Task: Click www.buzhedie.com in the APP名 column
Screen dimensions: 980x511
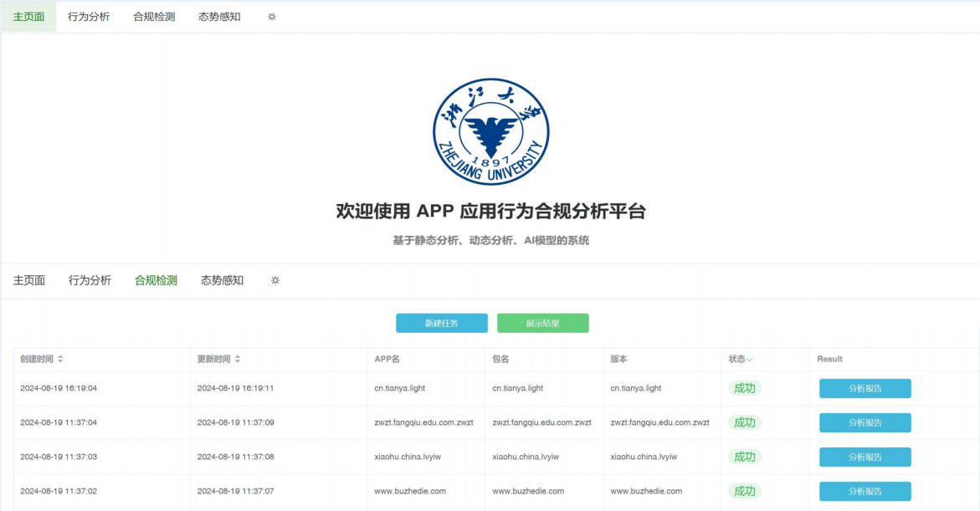Action: click(411, 492)
